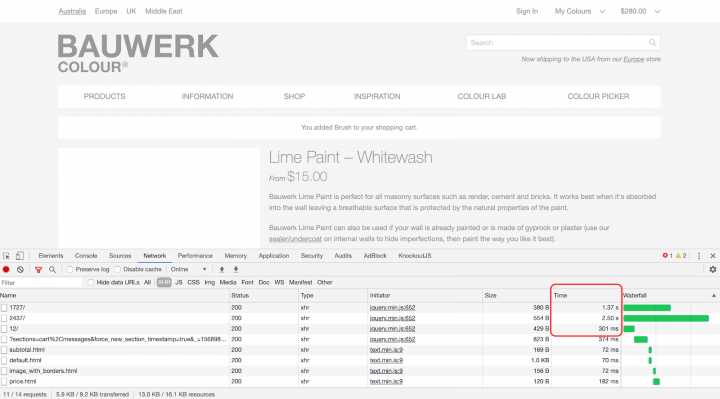Select the 1727/ request row checkbox icon
The width and height of the screenshot is (720, 399).
tap(4, 308)
